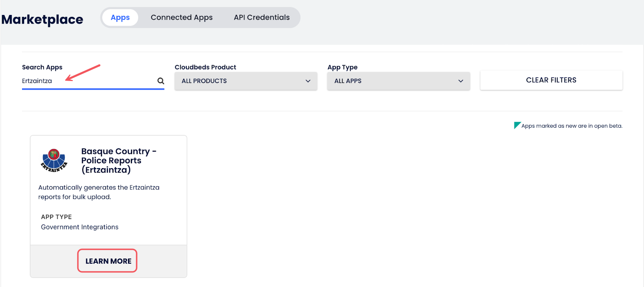644x287 pixels.
Task: Click LEARN MORE on the Ertzaintza card
Action: point(107,261)
